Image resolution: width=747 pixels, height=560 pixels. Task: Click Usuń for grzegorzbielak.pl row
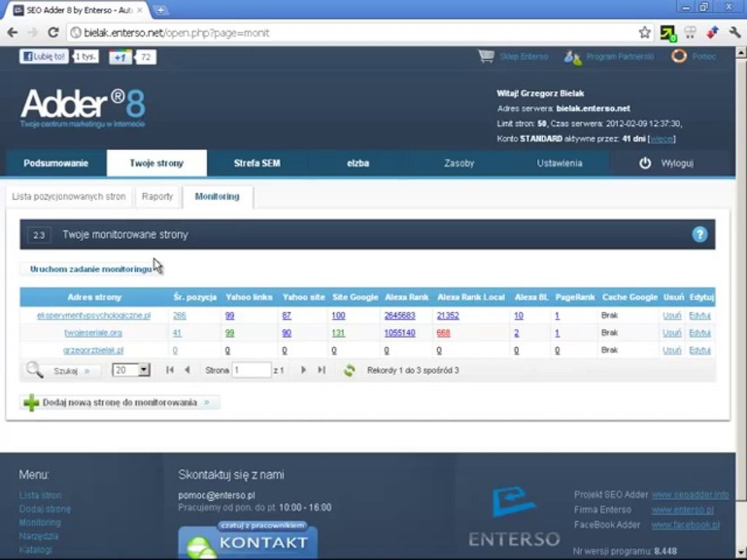pos(672,351)
